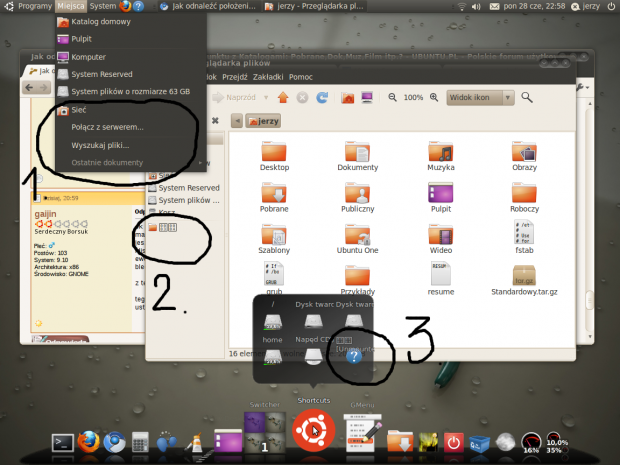Select the Ubuntu One folder
The image size is (620, 465).
357,239
